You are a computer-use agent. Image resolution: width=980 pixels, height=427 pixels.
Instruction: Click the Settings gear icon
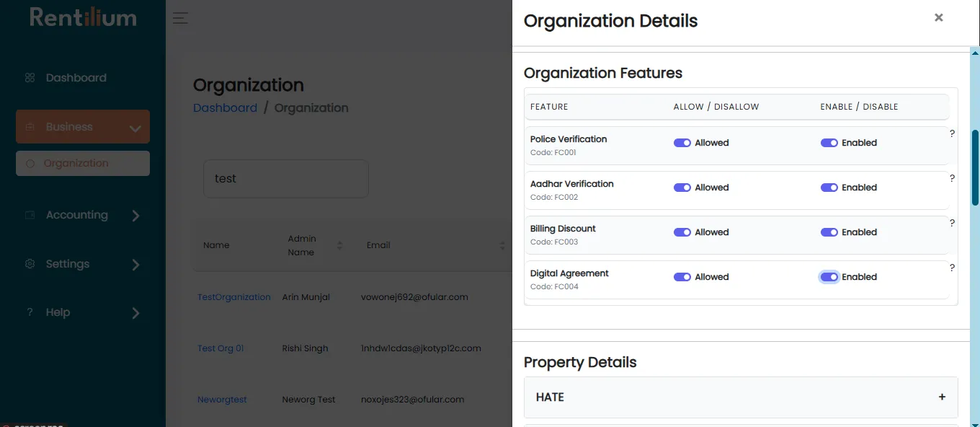click(x=30, y=264)
